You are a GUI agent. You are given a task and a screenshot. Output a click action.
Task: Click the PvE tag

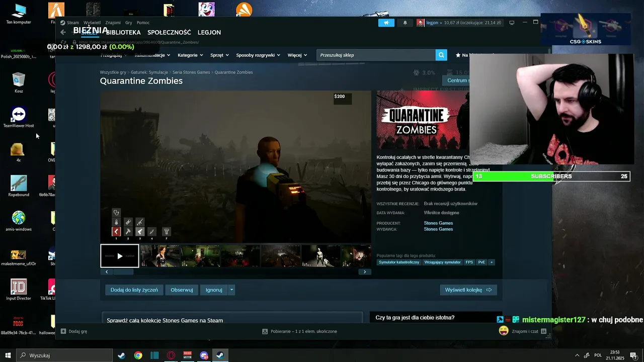click(x=481, y=262)
